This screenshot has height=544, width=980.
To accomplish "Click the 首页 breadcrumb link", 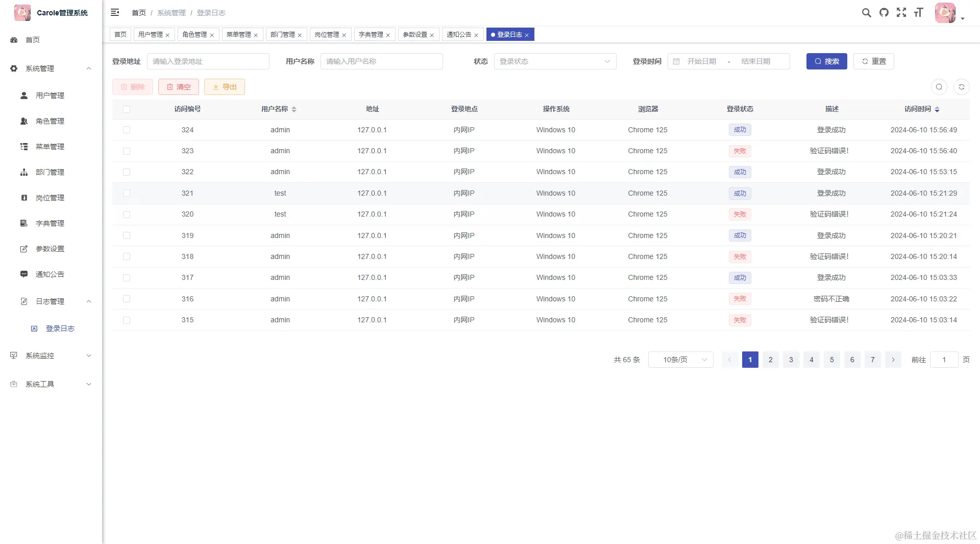I will pyautogui.click(x=139, y=13).
